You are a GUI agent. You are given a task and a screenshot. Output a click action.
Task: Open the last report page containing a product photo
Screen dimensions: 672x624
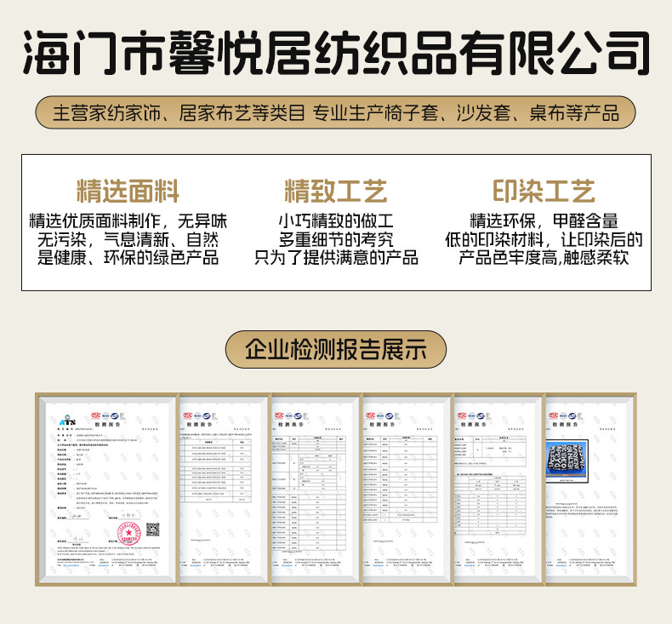click(591, 489)
